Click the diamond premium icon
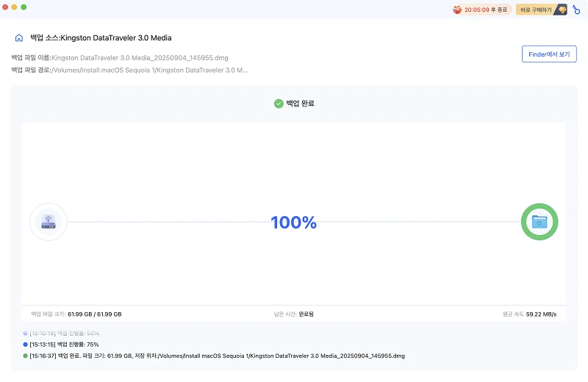The height and width of the screenshot is (382, 588). (x=562, y=10)
